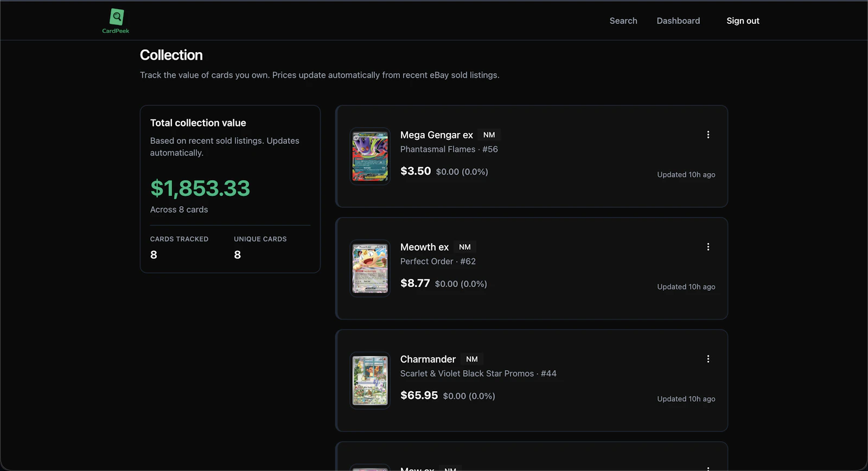
Task: Click the $3.50 price of Mega Gengar ex
Action: point(416,171)
